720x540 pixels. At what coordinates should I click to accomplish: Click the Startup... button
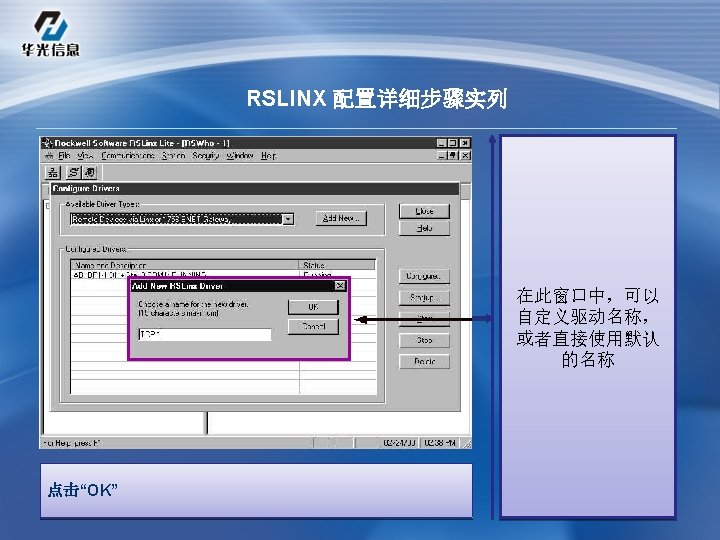click(424, 298)
